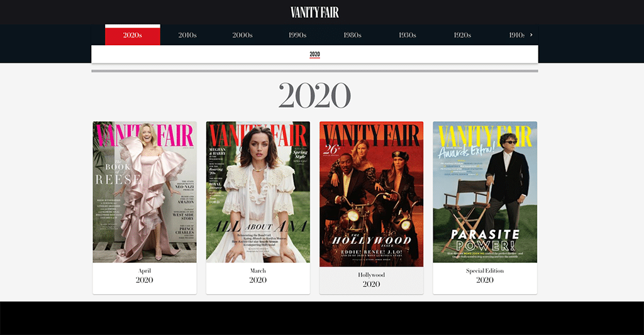Select the 1910s decade tab
Viewport: 644px width, 335px height.
click(517, 35)
